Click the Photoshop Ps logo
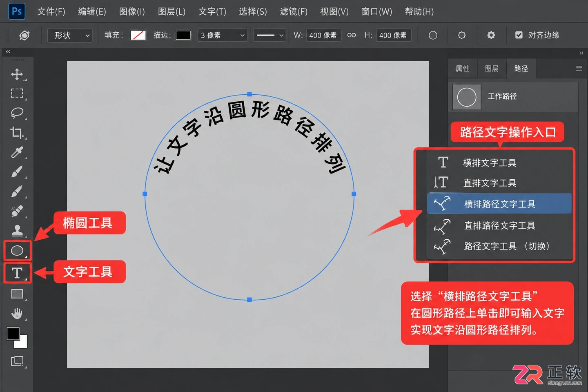The height and width of the screenshot is (392, 588). coord(17,11)
